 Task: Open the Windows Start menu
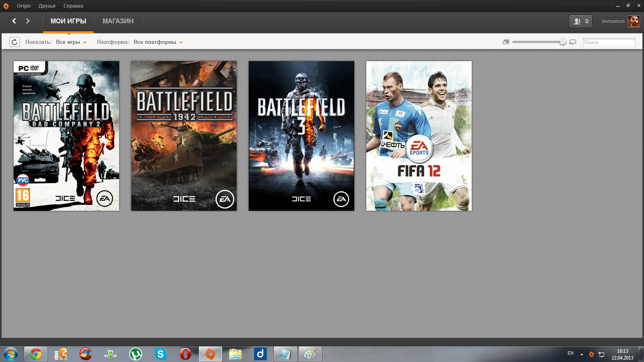click(x=11, y=354)
